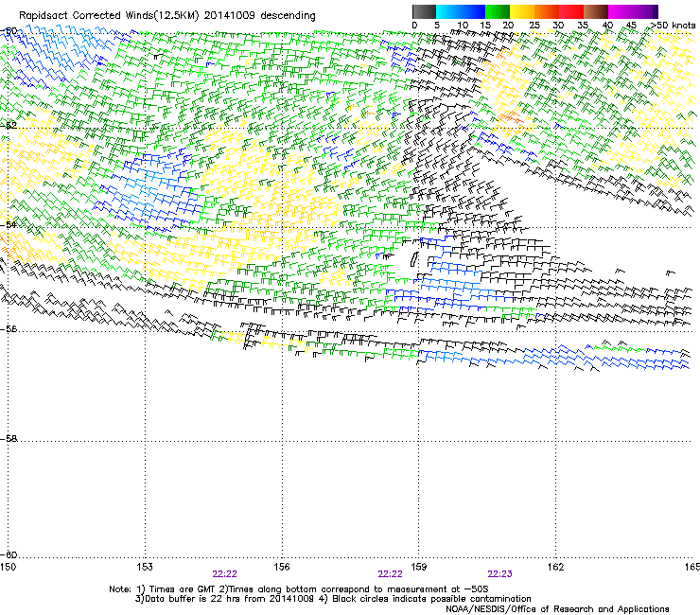
Task: Click the word 'descending' in the title
Action: coord(288,16)
